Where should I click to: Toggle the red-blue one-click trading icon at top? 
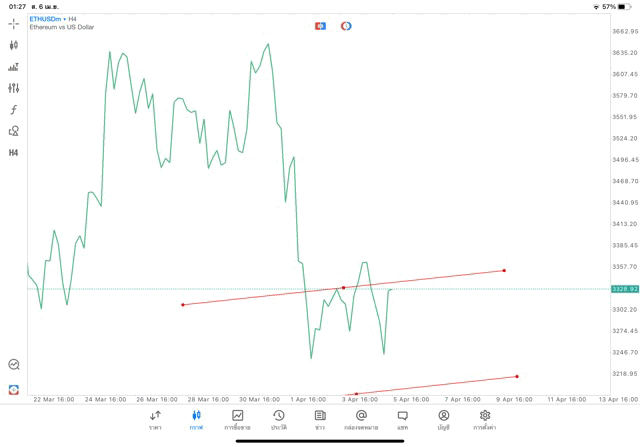[x=320, y=26]
